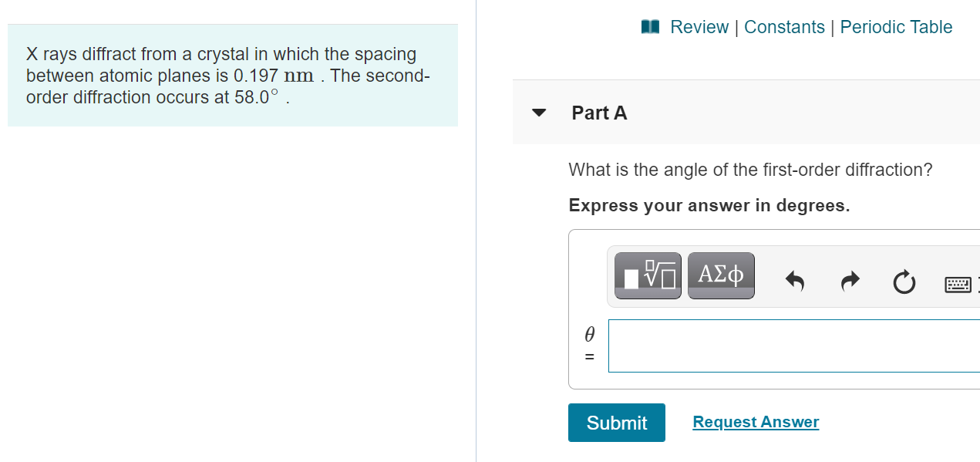Open keyboard shortcuts via keyboard icon
The width and height of the screenshot is (980, 462).
point(958,284)
